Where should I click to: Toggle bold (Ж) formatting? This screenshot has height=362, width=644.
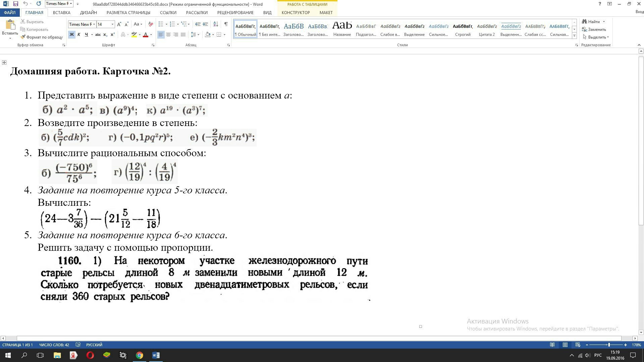point(71,35)
